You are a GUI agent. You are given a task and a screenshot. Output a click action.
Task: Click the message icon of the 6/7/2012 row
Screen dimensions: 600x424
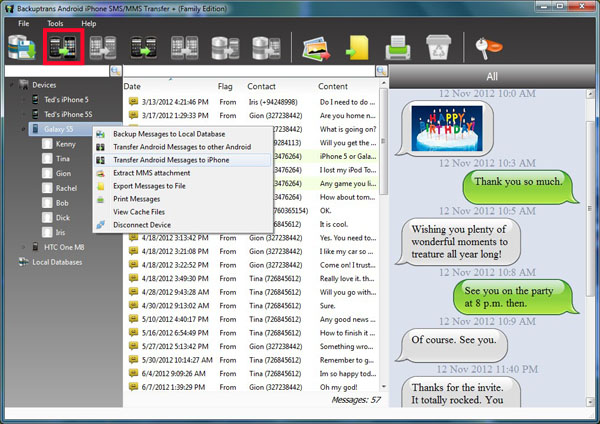coord(133,387)
